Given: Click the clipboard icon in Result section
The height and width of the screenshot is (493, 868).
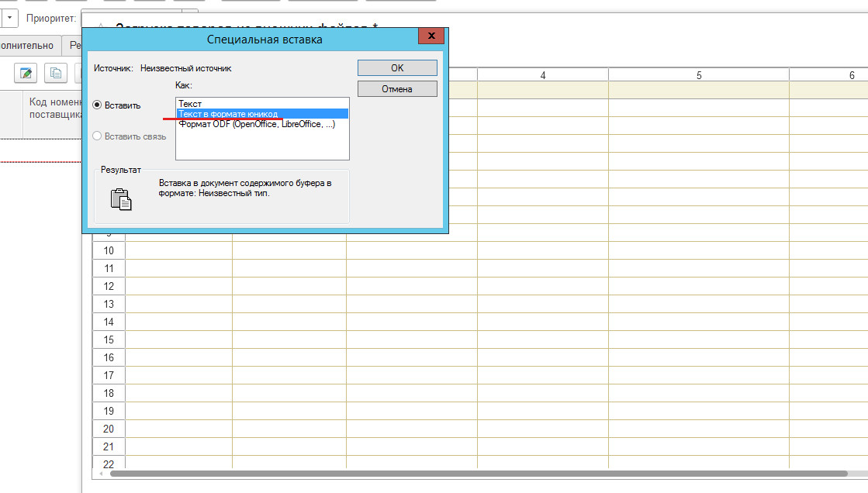Looking at the screenshot, I should (x=121, y=199).
